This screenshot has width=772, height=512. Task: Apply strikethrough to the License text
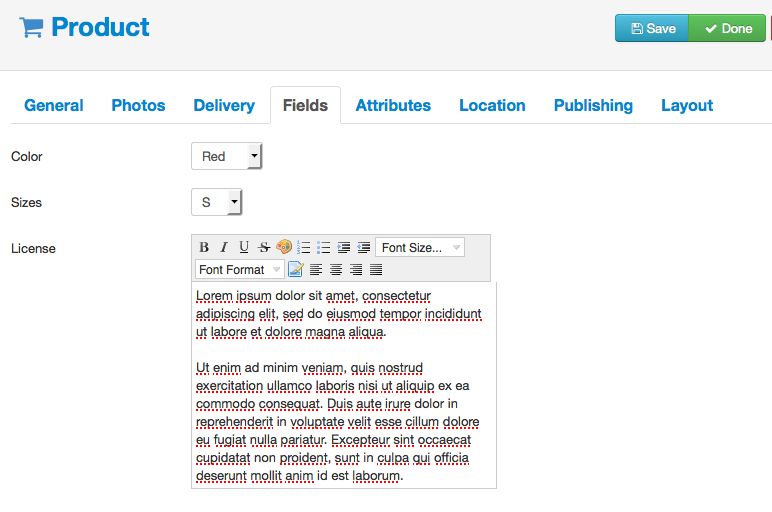264,247
